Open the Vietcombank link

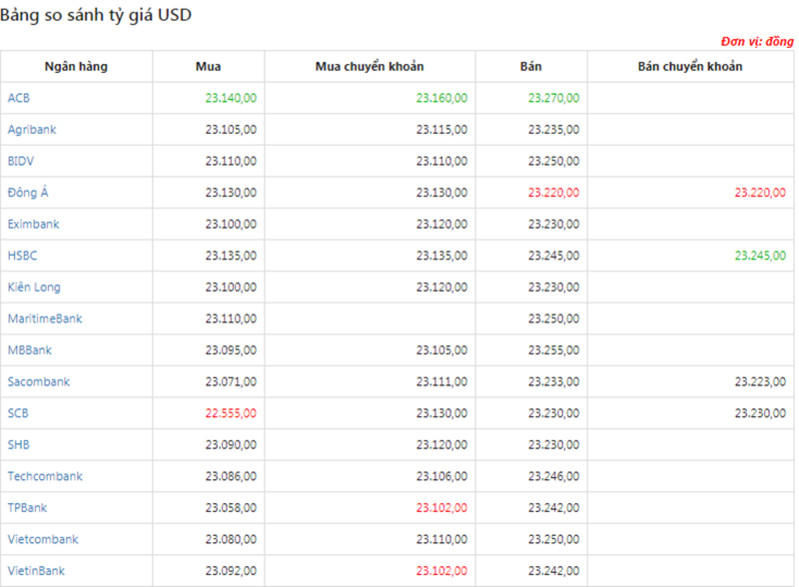[x=43, y=539]
